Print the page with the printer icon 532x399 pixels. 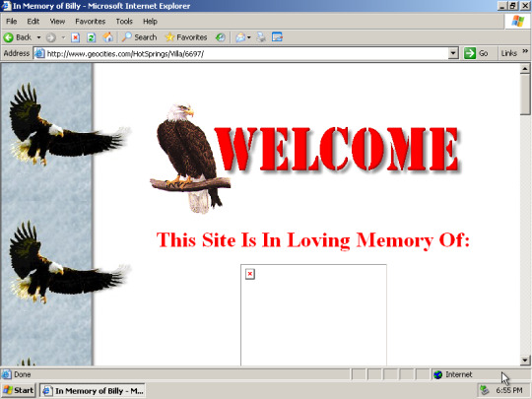click(x=261, y=37)
